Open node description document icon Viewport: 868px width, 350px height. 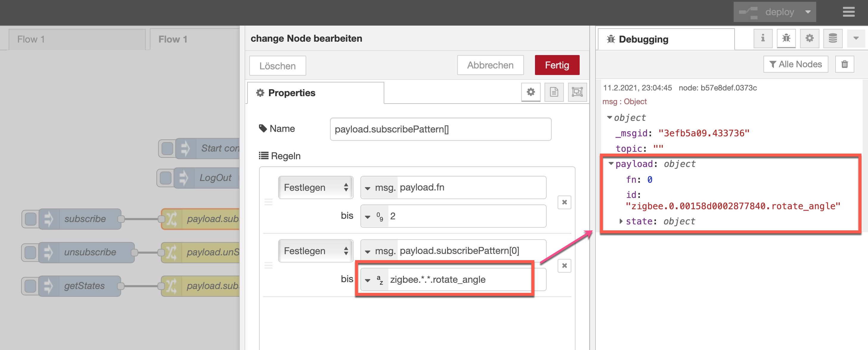point(554,92)
